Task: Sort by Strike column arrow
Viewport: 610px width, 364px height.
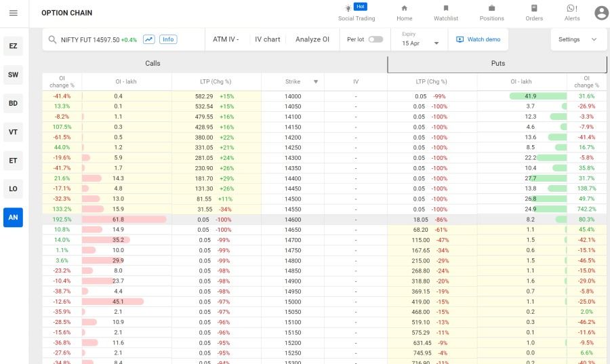Action: 315,82
